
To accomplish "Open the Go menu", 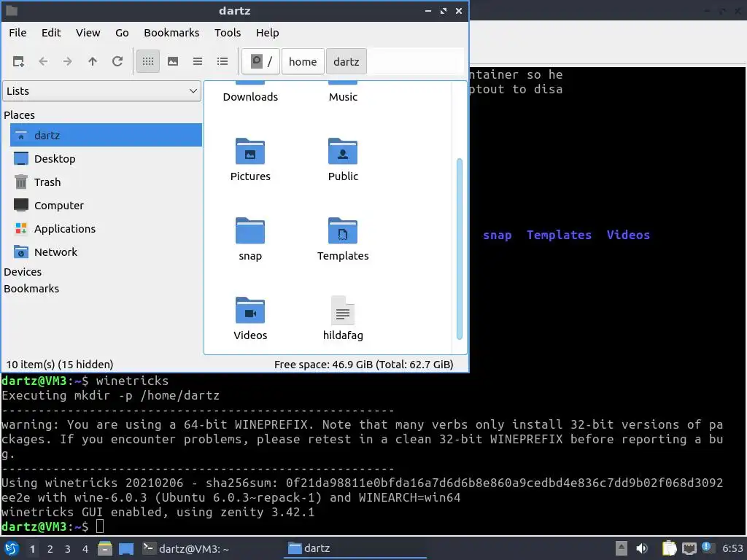I will point(122,33).
